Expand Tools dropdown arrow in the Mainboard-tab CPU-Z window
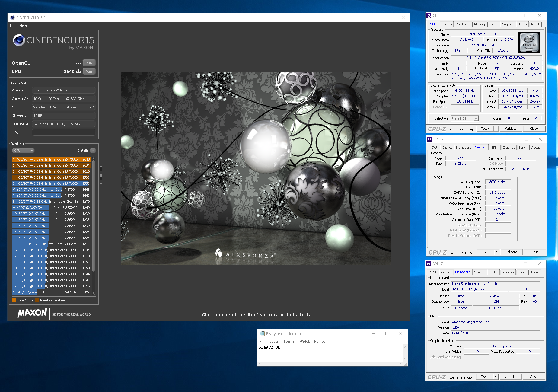 495,377
